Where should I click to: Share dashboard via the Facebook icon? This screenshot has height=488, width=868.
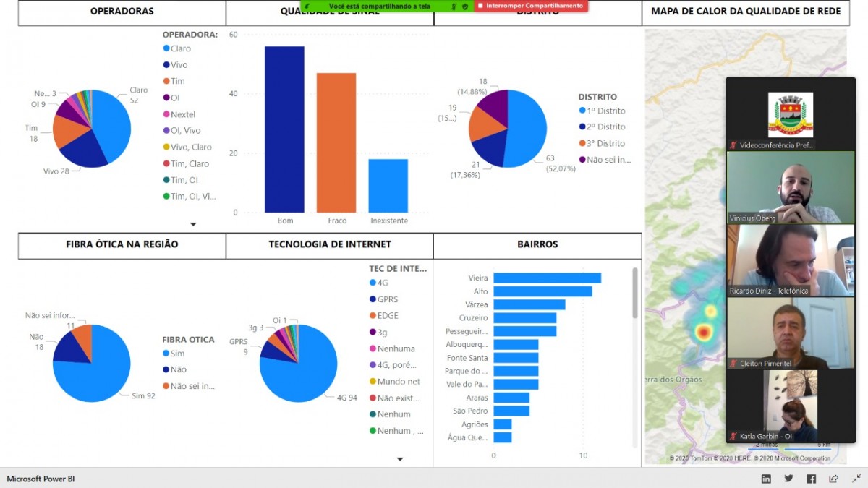click(x=811, y=479)
